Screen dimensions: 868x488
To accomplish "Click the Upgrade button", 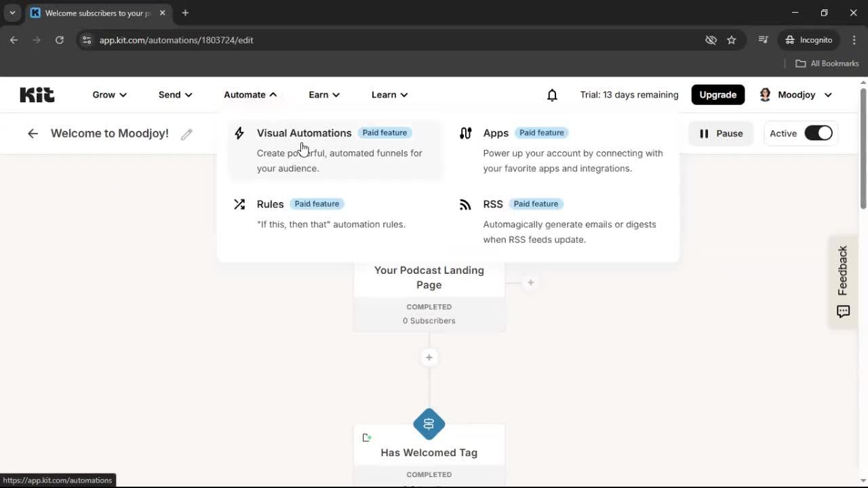I will (717, 95).
